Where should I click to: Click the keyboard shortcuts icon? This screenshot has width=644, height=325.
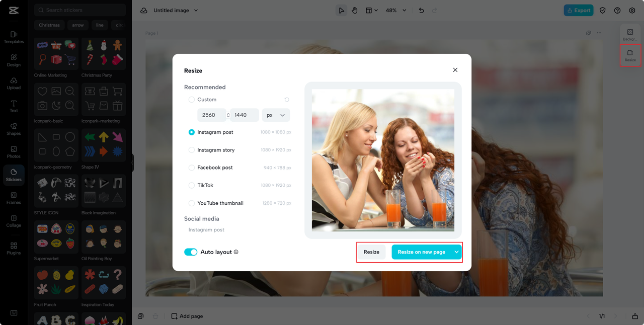click(14, 313)
